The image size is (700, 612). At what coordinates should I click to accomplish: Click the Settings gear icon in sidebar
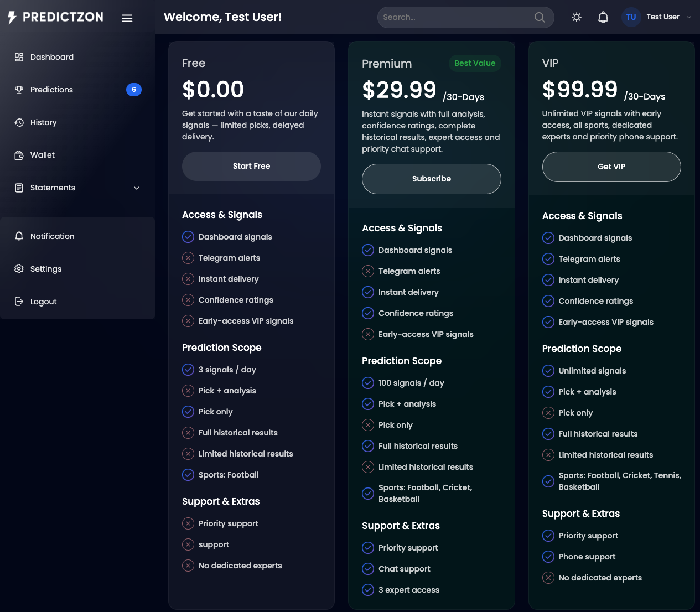coord(19,269)
